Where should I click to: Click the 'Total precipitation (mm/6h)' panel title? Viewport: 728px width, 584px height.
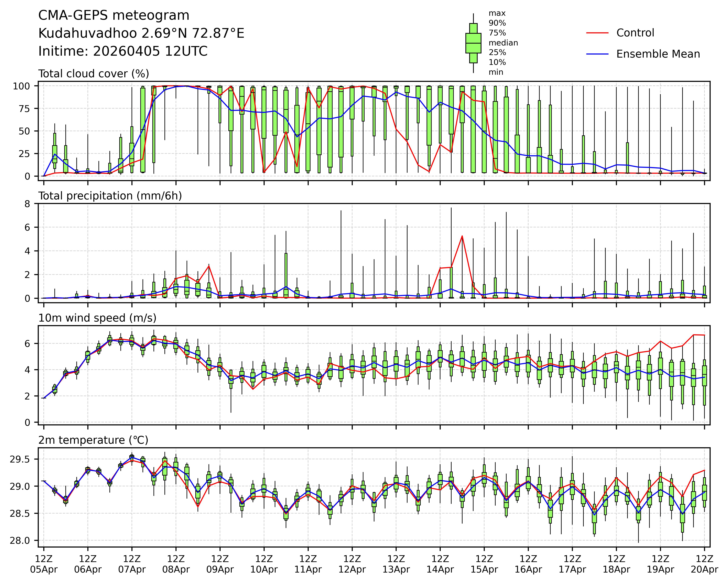pyautogui.click(x=110, y=196)
